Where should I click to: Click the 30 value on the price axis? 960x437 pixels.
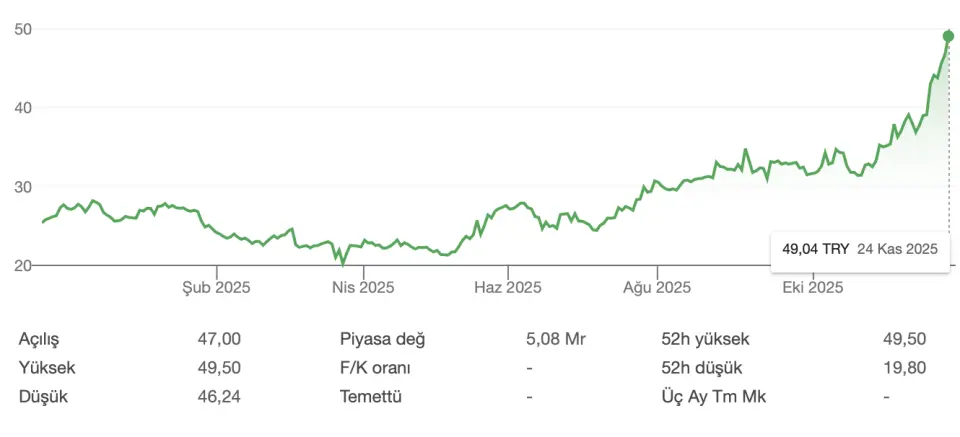[24, 187]
